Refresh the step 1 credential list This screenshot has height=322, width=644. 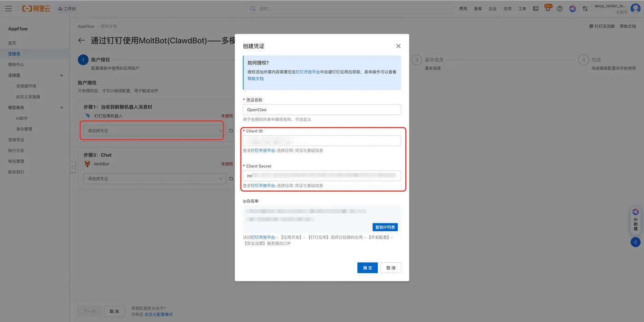click(231, 131)
